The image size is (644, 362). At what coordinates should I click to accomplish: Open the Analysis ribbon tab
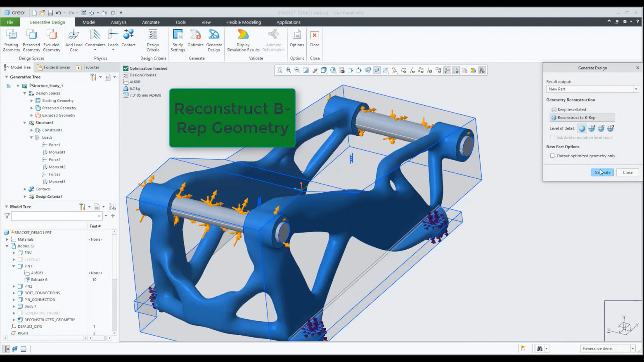tap(118, 22)
